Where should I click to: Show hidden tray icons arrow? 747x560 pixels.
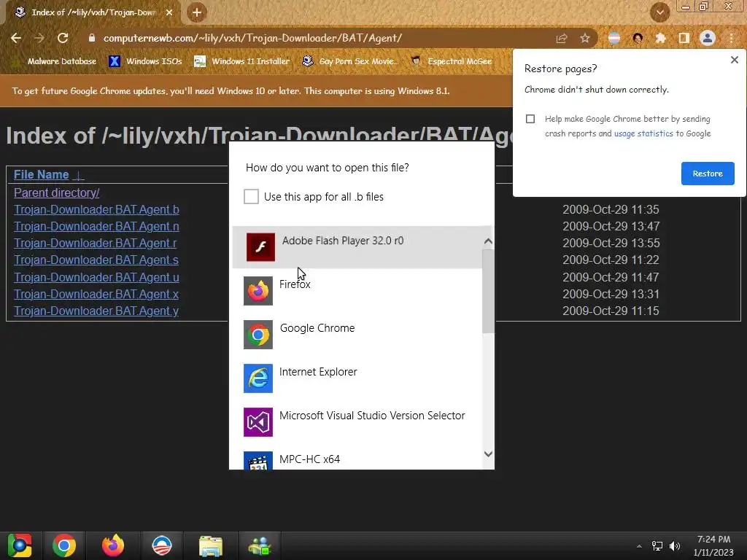pos(639,546)
